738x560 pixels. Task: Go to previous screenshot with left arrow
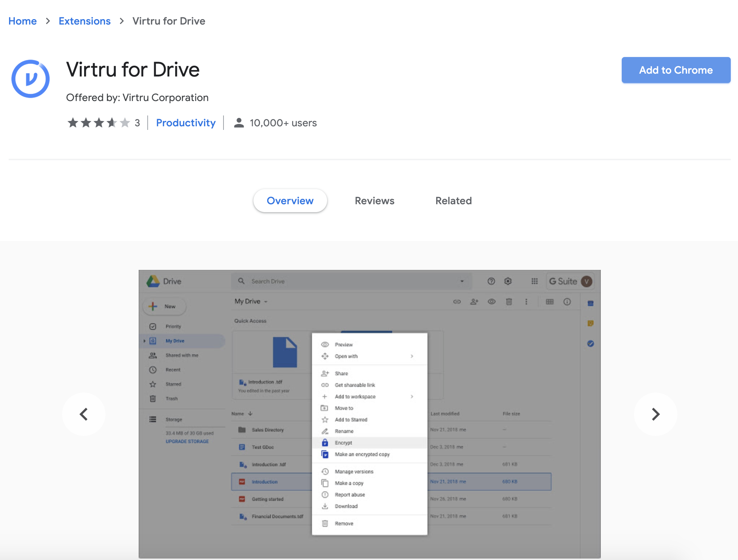pyautogui.click(x=84, y=414)
